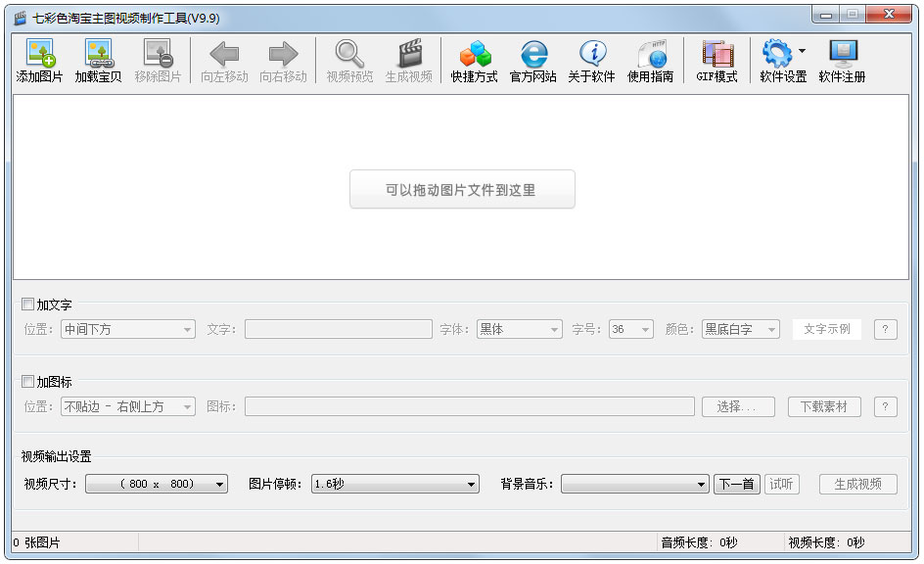Click the 视频长度: 0秒 status text
Viewport: 924px width, 564px height.
(x=827, y=542)
